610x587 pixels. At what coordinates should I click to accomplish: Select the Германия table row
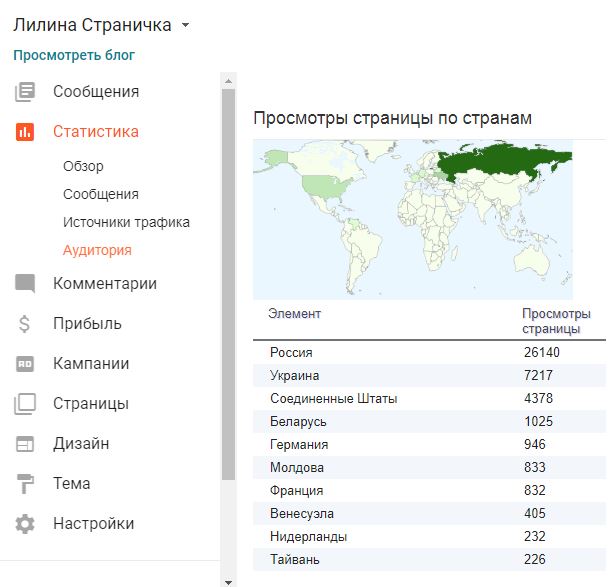(429, 444)
